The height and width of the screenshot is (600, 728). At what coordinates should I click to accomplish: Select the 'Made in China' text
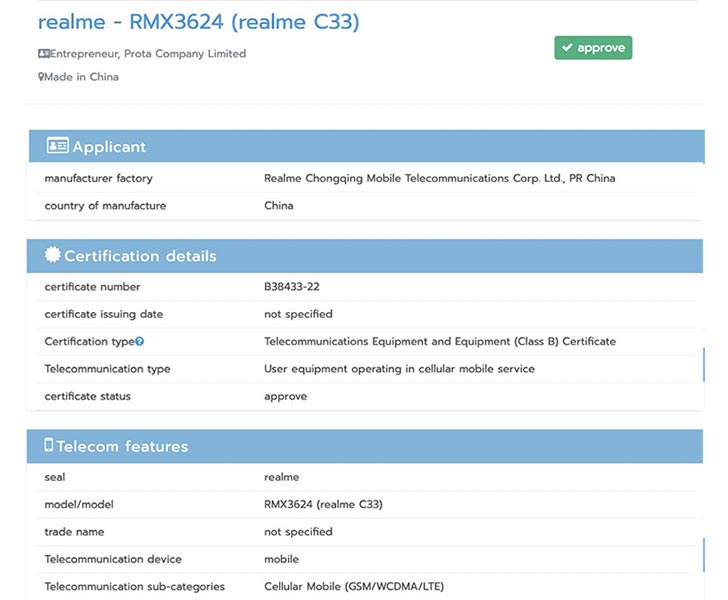click(81, 77)
